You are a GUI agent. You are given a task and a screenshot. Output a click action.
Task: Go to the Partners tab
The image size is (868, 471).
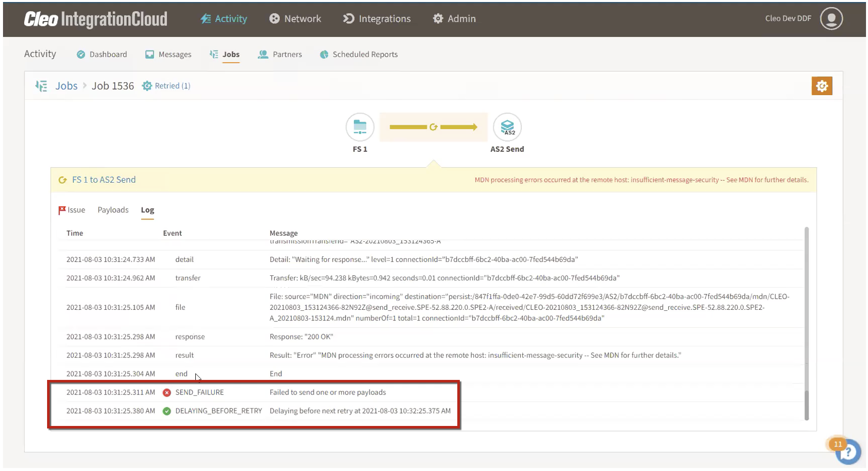tap(280, 54)
